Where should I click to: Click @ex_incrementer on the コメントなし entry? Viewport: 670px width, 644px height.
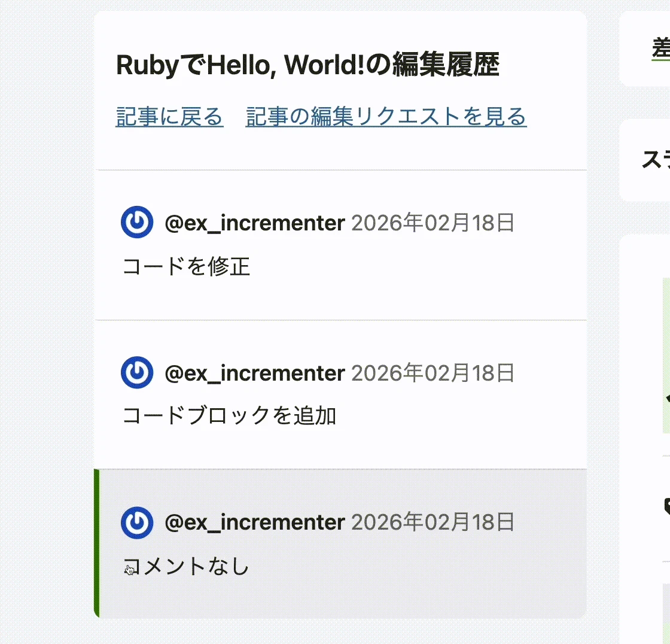point(255,522)
